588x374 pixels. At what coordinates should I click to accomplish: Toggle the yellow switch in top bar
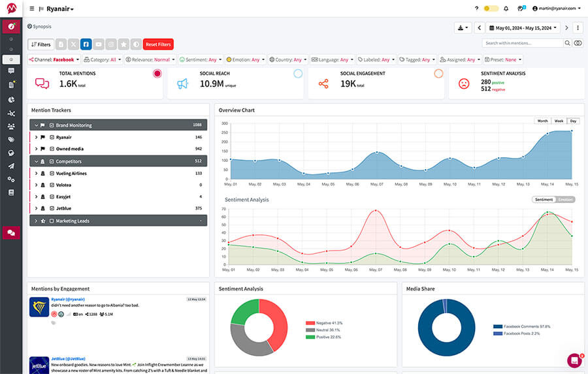pyautogui.click(x=491, y=8)
